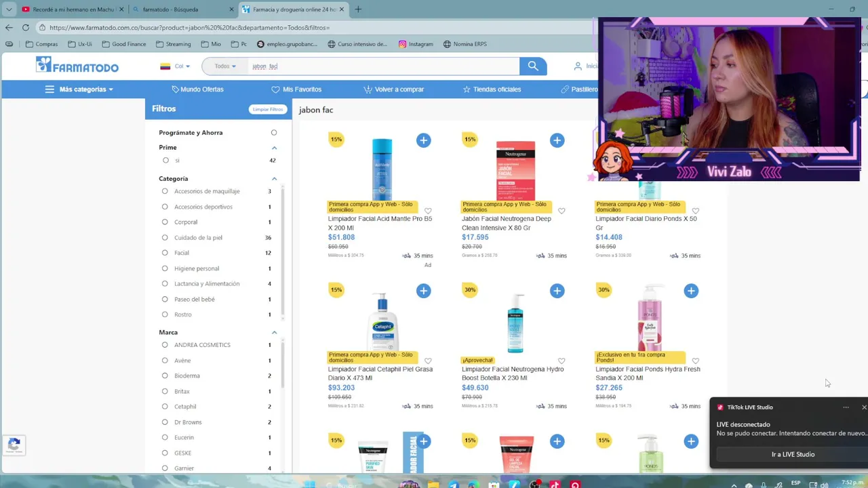868x488 pixels.
Task: Open Volver a comprar in the navigation bar
Action: click(393, 89)
